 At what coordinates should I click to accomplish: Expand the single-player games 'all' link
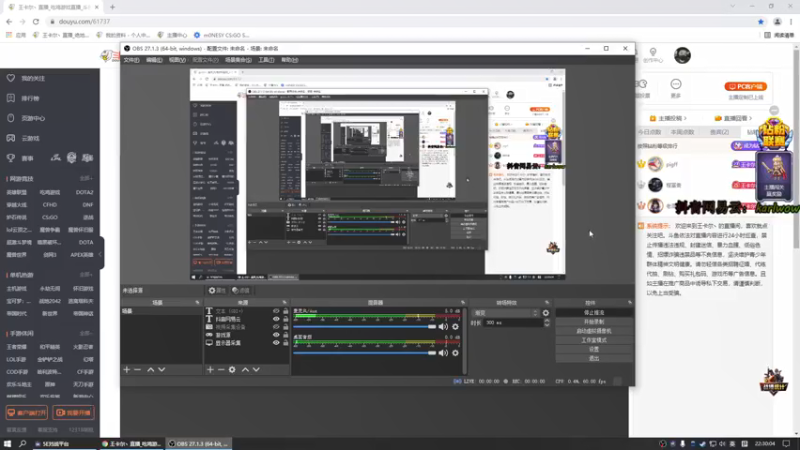click(86, 274)
